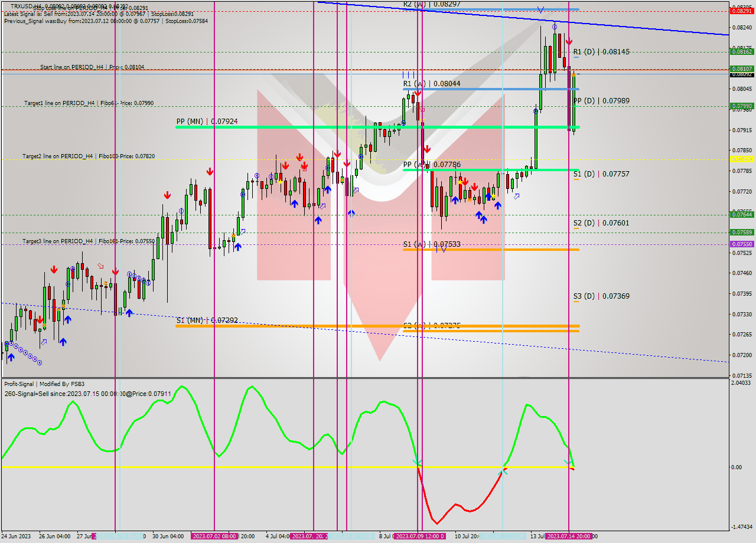Click the '24 Jun 2023' time axis label

click(16, 536)
